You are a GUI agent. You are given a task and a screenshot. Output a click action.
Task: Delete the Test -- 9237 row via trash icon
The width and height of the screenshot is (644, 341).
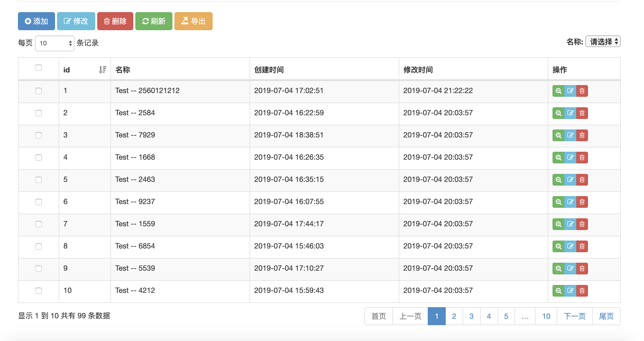point(582,202)
